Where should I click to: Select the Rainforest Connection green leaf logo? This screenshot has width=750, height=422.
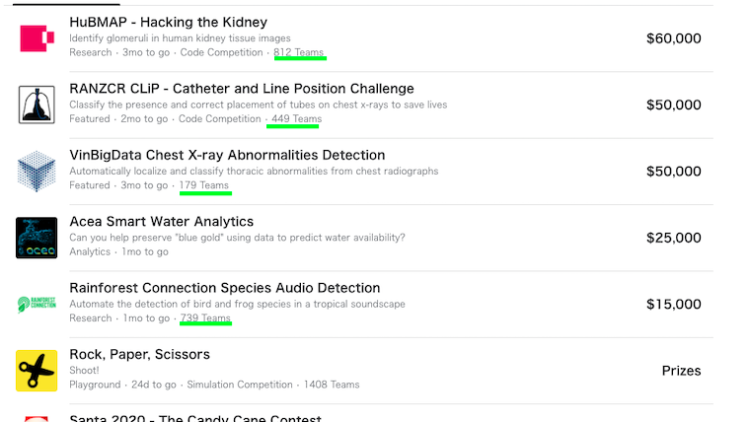point(37,304)
